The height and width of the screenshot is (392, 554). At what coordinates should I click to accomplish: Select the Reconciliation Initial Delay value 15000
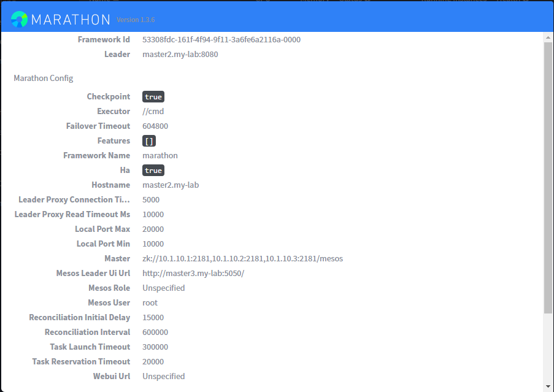click(x=153, y=318)
